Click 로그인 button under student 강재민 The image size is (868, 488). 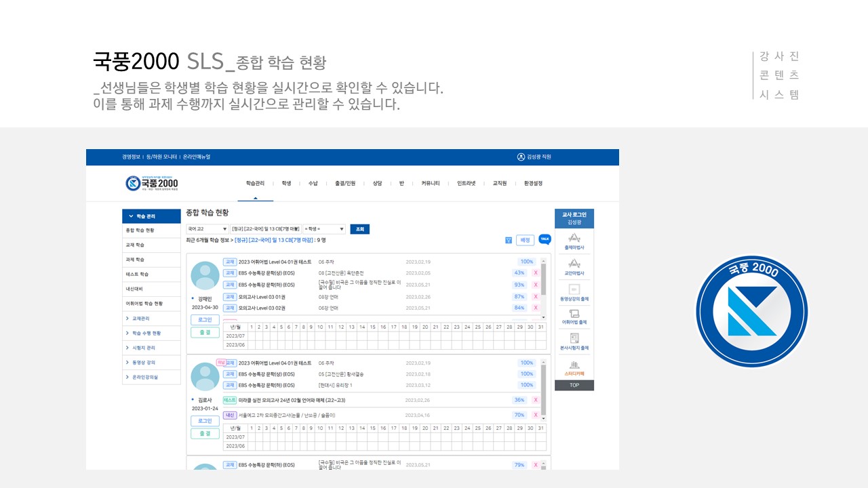205,319
